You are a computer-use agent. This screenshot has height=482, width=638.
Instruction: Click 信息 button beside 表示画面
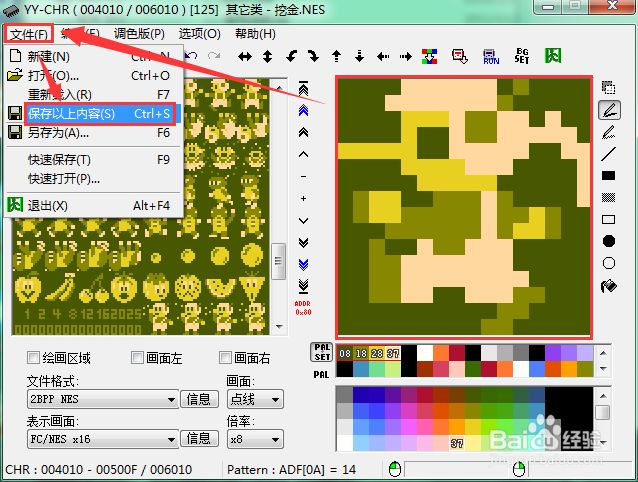199,439
